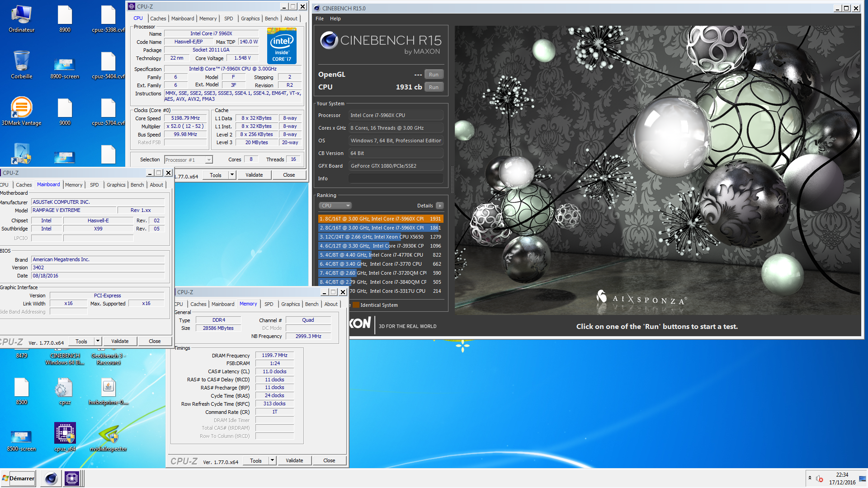This screenshot has width=868, height=488.
Task: Select the 8500-screen image icon
Action: tap(21, 441)
